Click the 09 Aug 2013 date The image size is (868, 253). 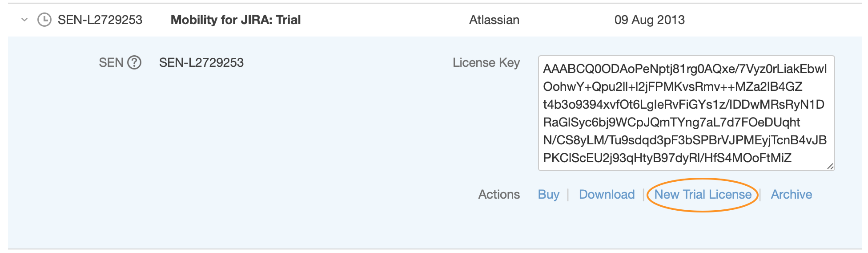coord(649,20)
